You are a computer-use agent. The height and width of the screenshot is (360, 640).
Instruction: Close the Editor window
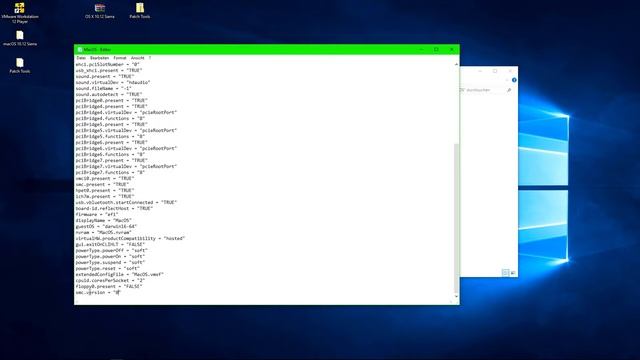click(x=451, y=49)
